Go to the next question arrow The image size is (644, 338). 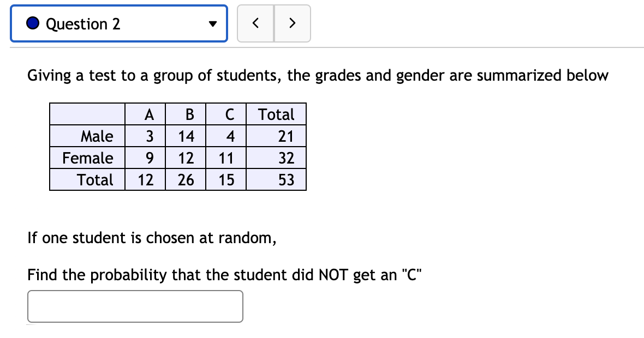click(x=292, y=24)
